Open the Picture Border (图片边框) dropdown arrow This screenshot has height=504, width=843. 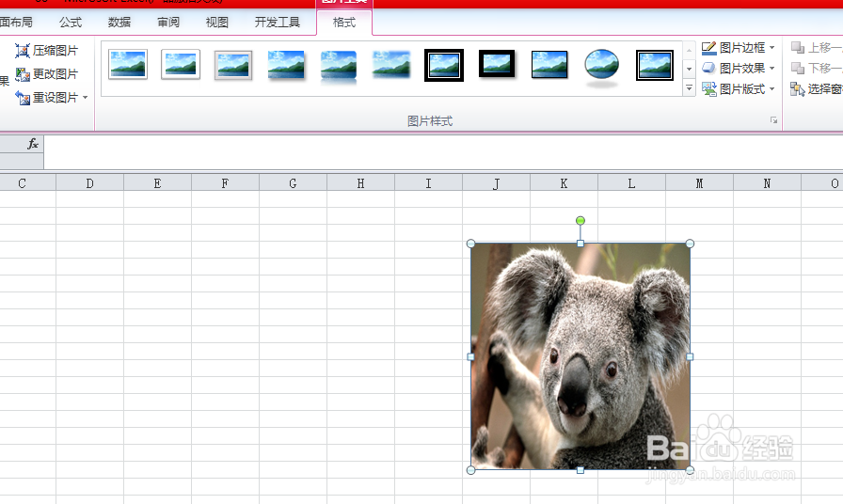point(772,48)
